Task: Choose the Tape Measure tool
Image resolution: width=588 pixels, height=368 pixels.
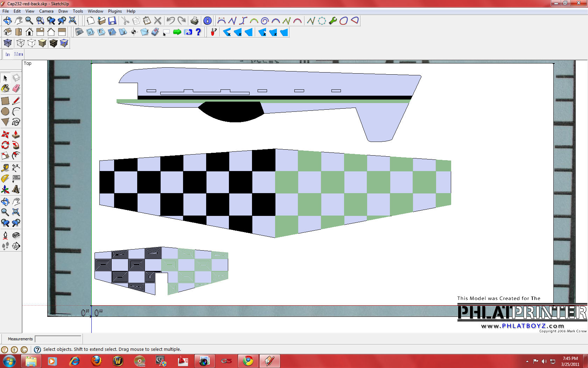Action: click(x=5, y=168)
